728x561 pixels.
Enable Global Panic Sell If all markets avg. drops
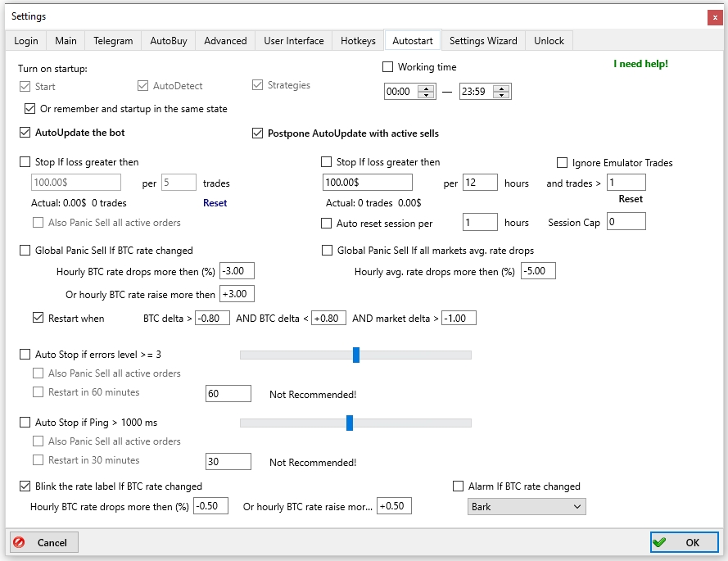pyautogui.click(x=328, y=251)
